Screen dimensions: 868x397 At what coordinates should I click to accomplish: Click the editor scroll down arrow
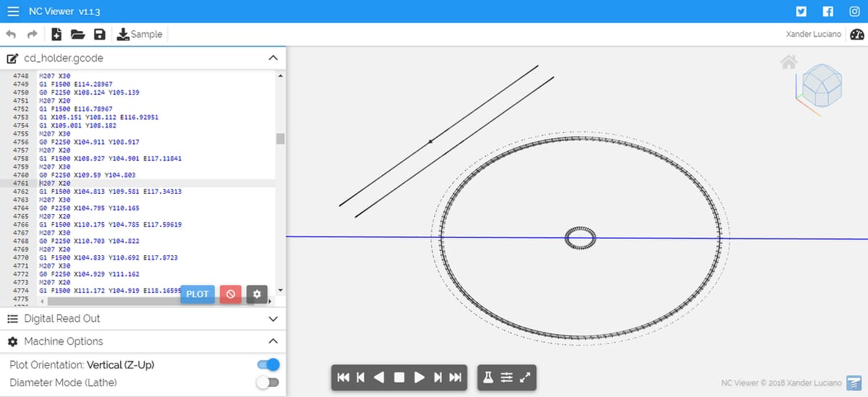pos(281,291)
